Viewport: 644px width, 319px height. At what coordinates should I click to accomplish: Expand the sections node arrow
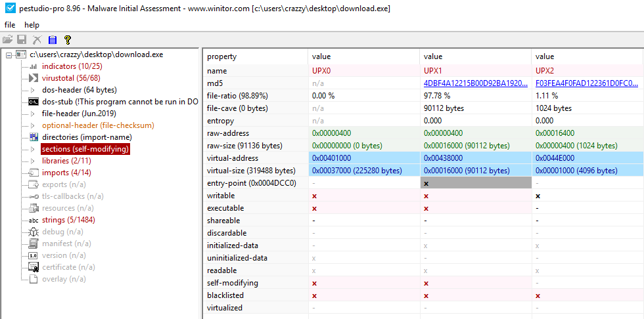click(x=34, y=149)
